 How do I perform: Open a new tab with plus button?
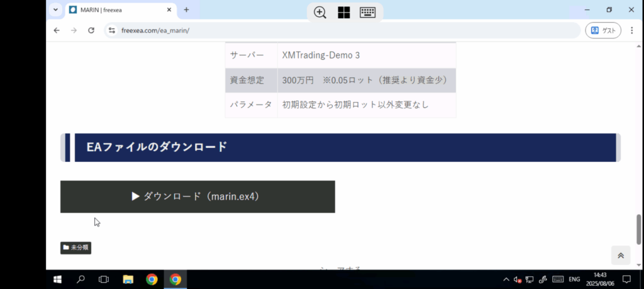click(186, 10)
